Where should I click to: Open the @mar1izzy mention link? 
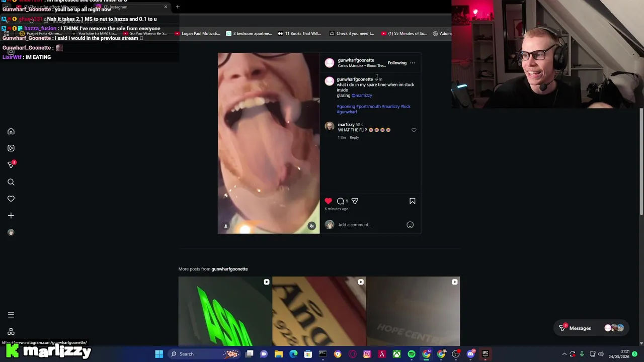(362, 96)
